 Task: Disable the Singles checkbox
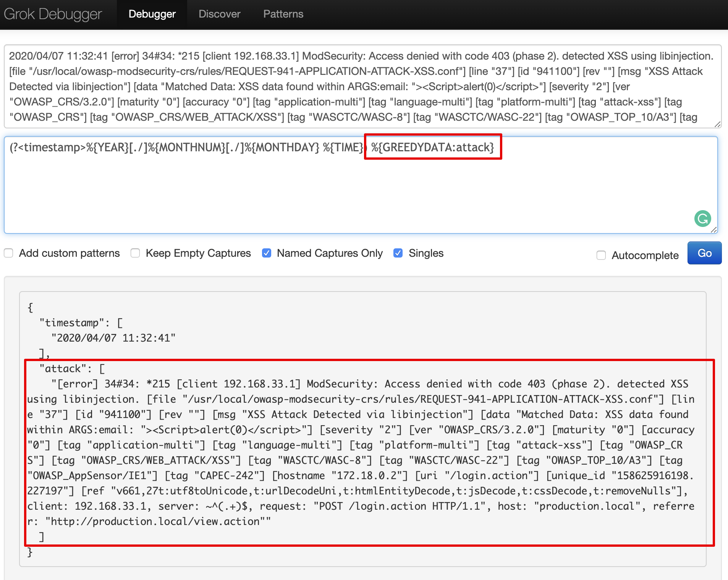(398, 253)
